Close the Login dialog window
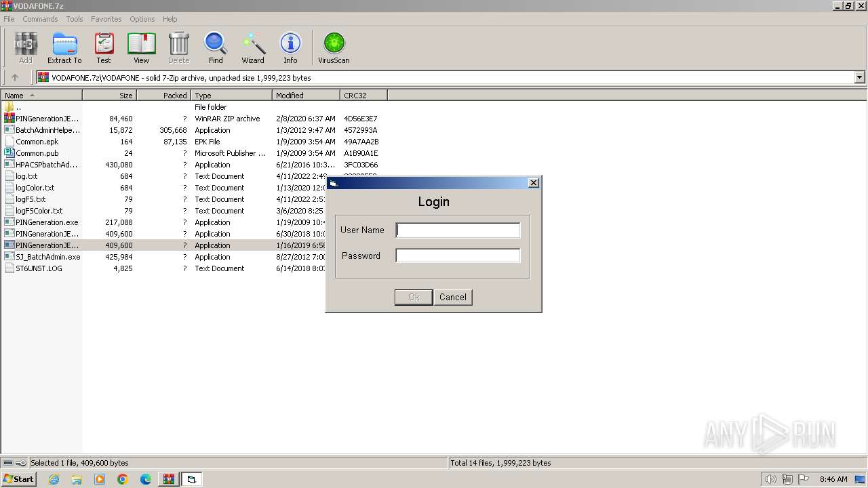The height and width of the screenshot is (488, 868). [x=533, y=183]
